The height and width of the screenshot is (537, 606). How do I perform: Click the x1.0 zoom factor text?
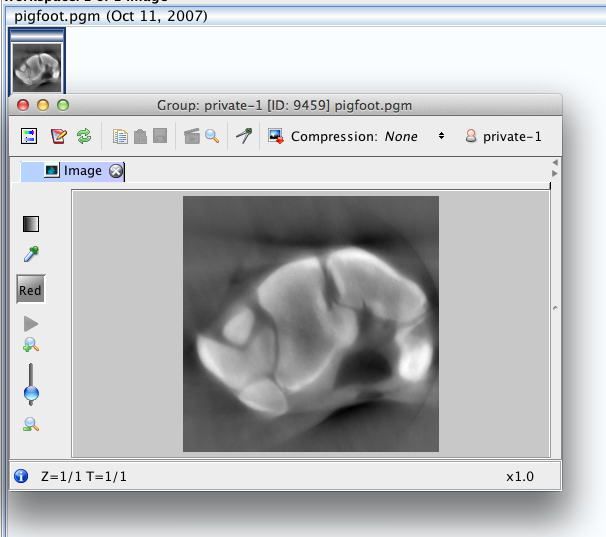520,477
